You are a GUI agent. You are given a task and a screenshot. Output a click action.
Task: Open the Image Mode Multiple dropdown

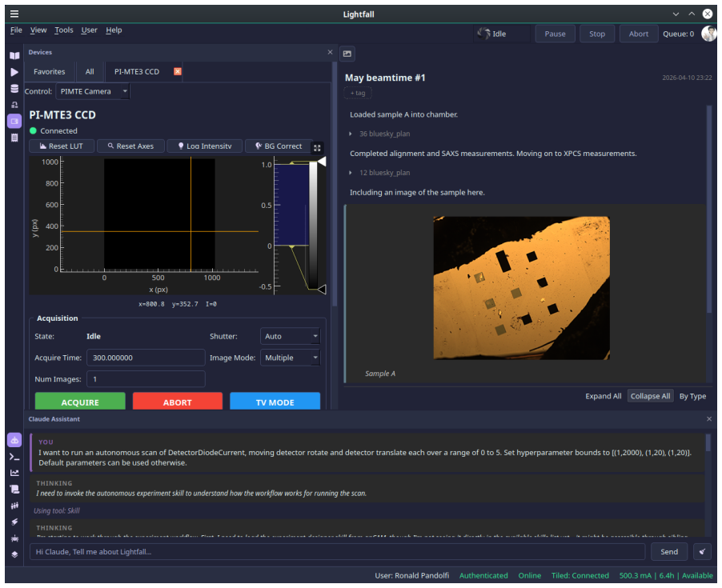point(290,358)
